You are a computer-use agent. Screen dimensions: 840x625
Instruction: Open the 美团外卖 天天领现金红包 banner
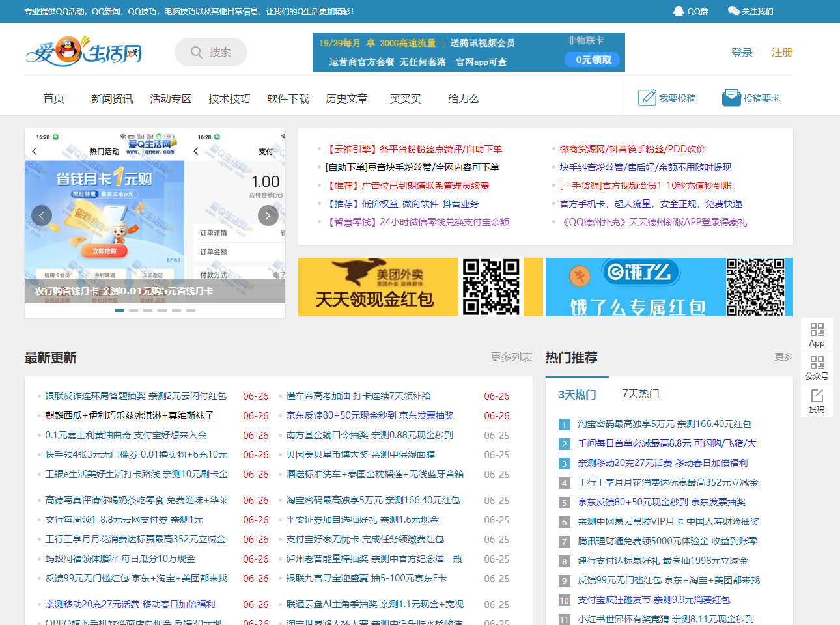point(421,287)
